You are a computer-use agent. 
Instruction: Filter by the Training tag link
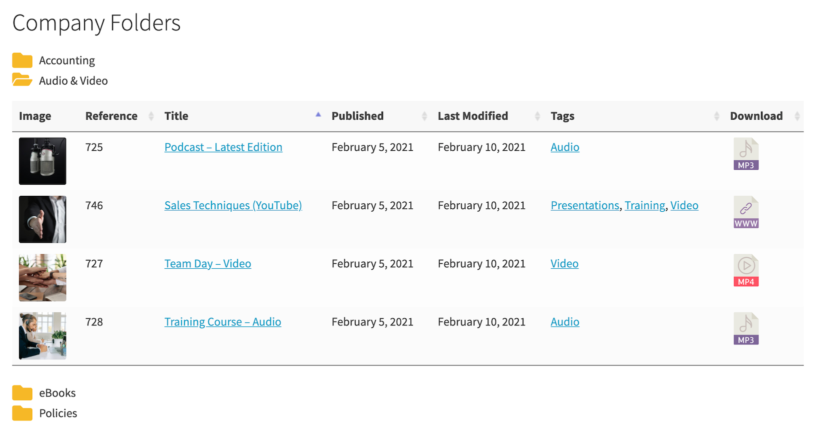(x=644, y=206)
